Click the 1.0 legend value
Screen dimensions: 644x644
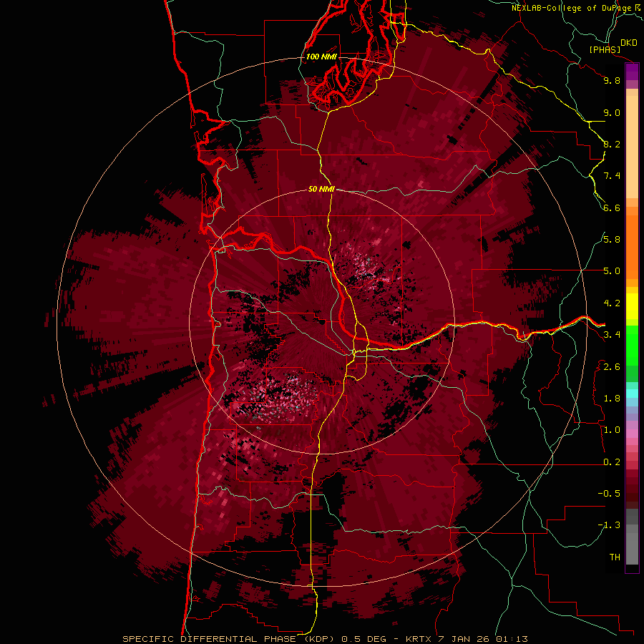coord(612,430)
